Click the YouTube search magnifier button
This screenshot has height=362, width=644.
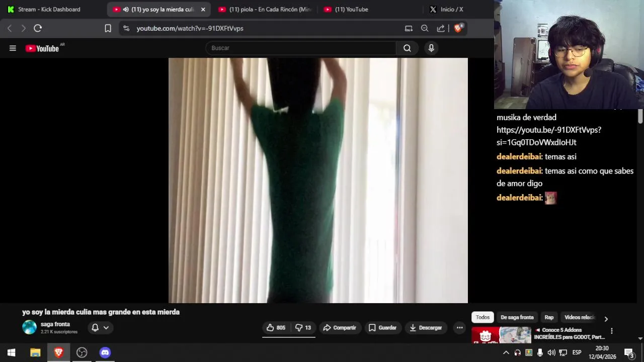point(407,48)
